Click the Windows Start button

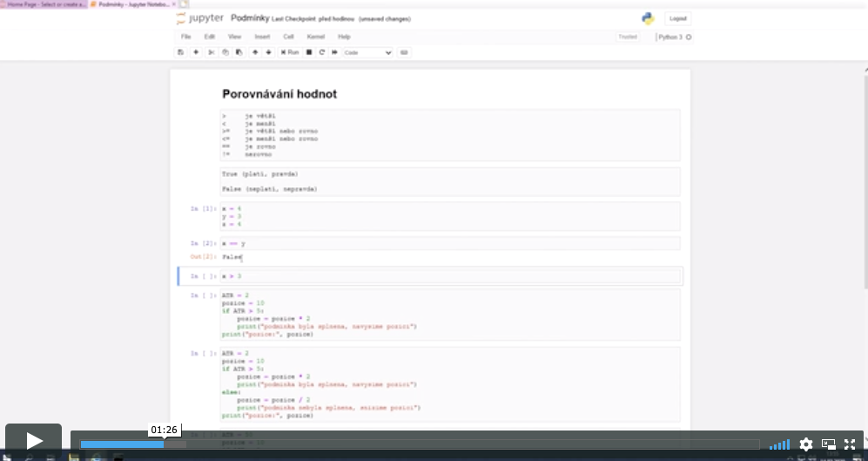7,458
